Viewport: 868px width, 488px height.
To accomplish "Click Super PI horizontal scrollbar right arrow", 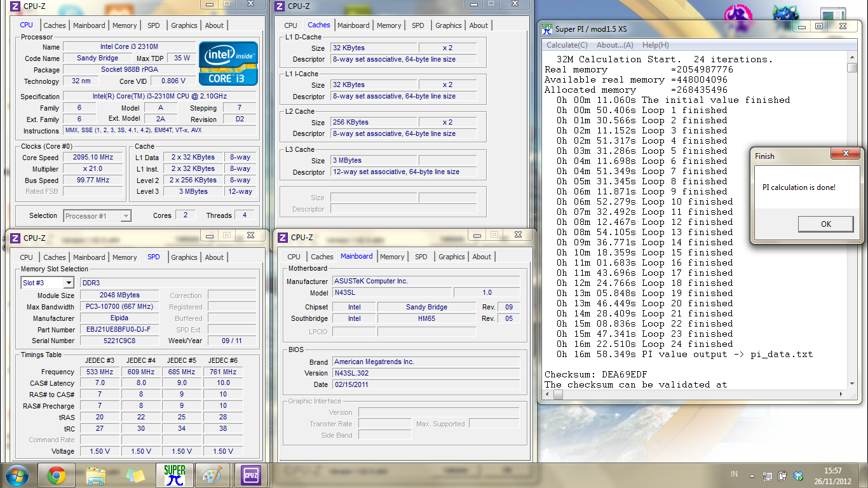I will (841, 395).
